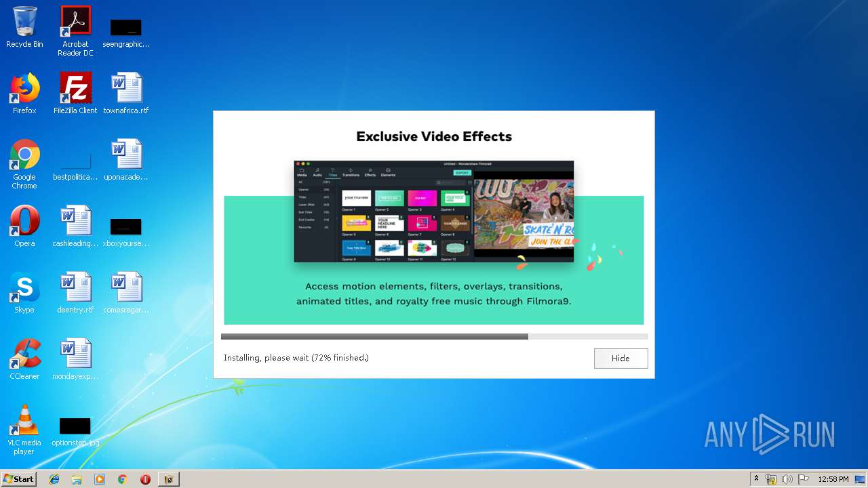The height and width of the screenshot is (488, 868).
Task: Open Skype desktop shortcut
Action: (x=24, y=293)
